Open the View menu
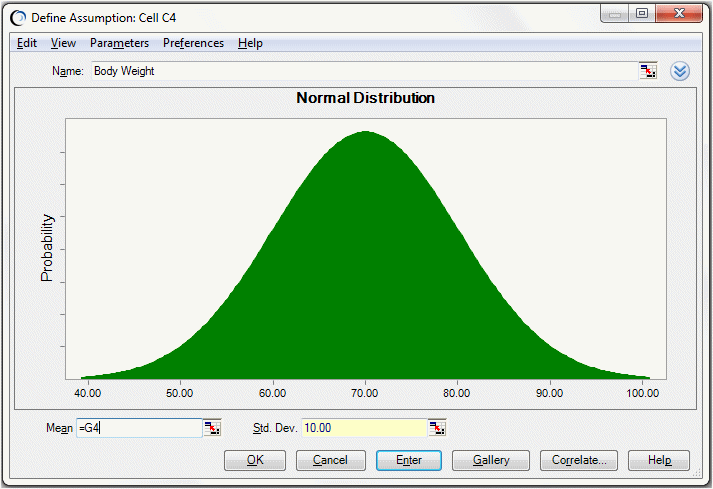The image size is (713, 489). [x=63, y=43]
